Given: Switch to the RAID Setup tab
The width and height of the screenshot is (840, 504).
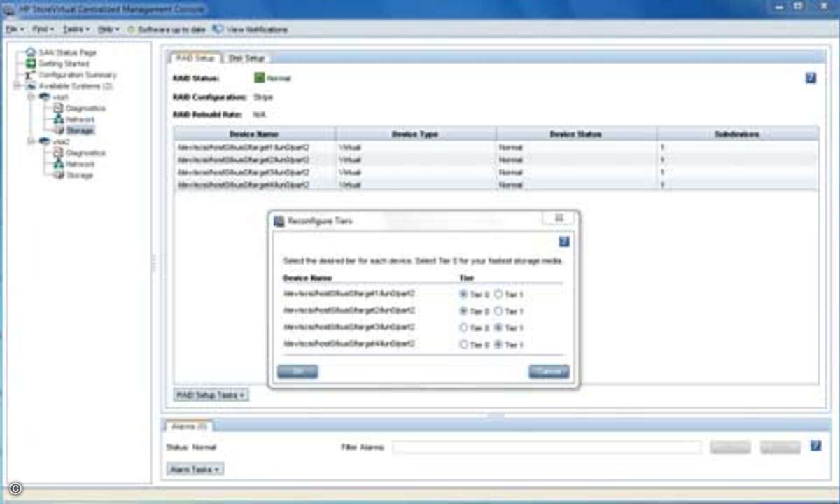Looking at the screenshot, I should tap(195, 58).
